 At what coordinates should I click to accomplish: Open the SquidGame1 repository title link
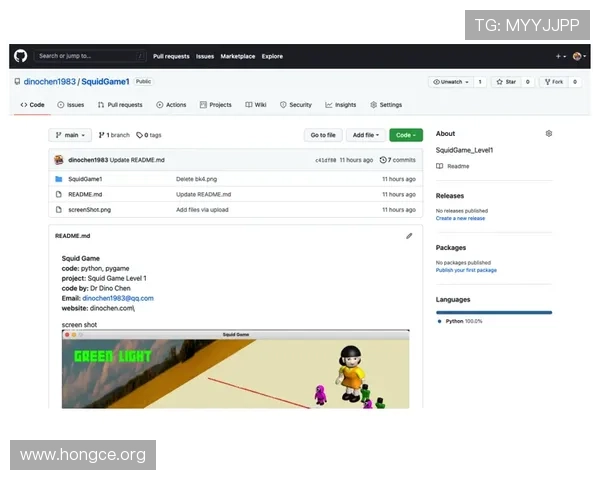point(105,82)
